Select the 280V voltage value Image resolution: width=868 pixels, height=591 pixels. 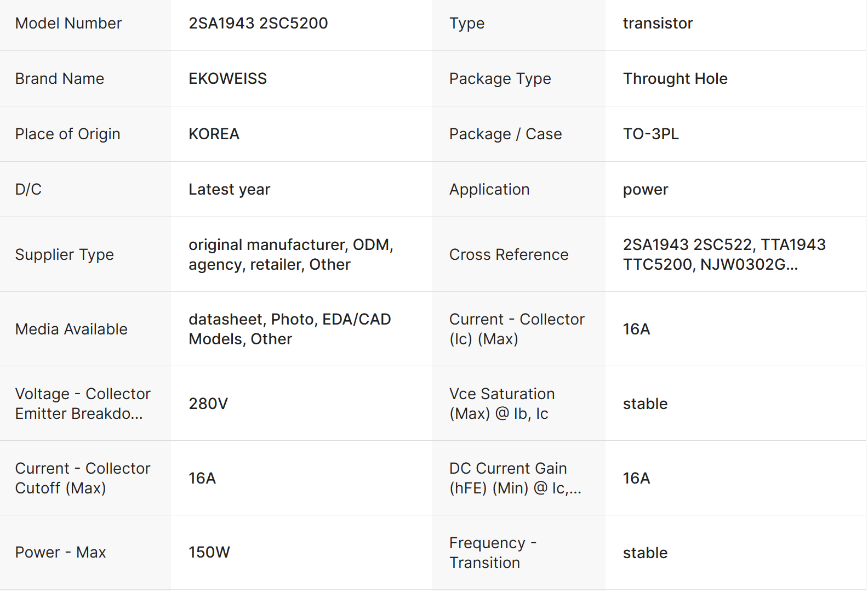(208, 404)
